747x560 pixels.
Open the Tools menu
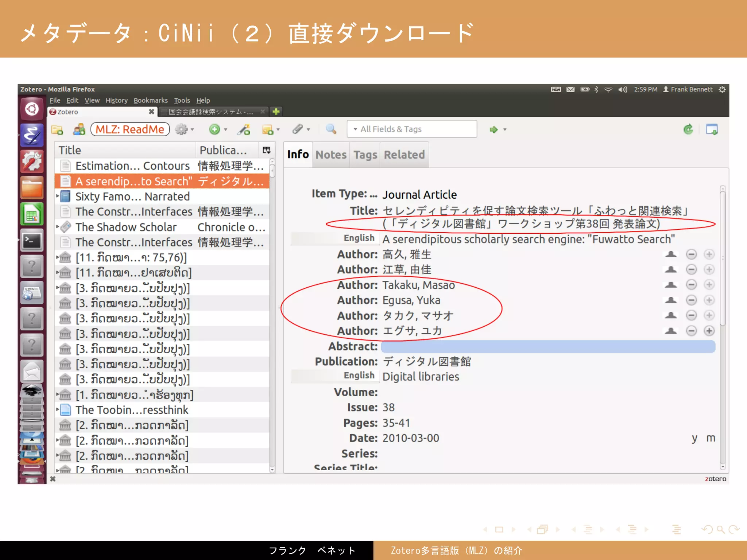(182, 100)
